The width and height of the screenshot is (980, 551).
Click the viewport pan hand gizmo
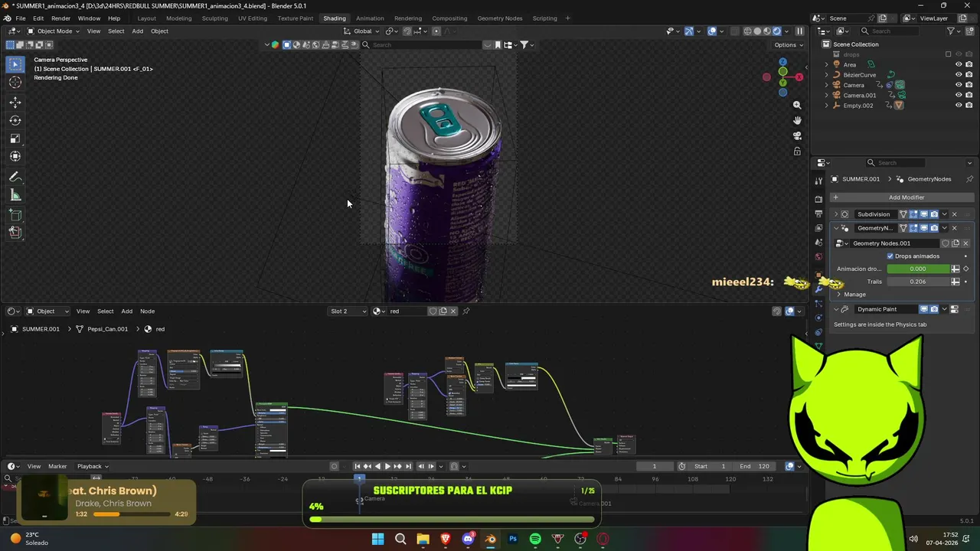pyautogui.click(x=797, y=120)
